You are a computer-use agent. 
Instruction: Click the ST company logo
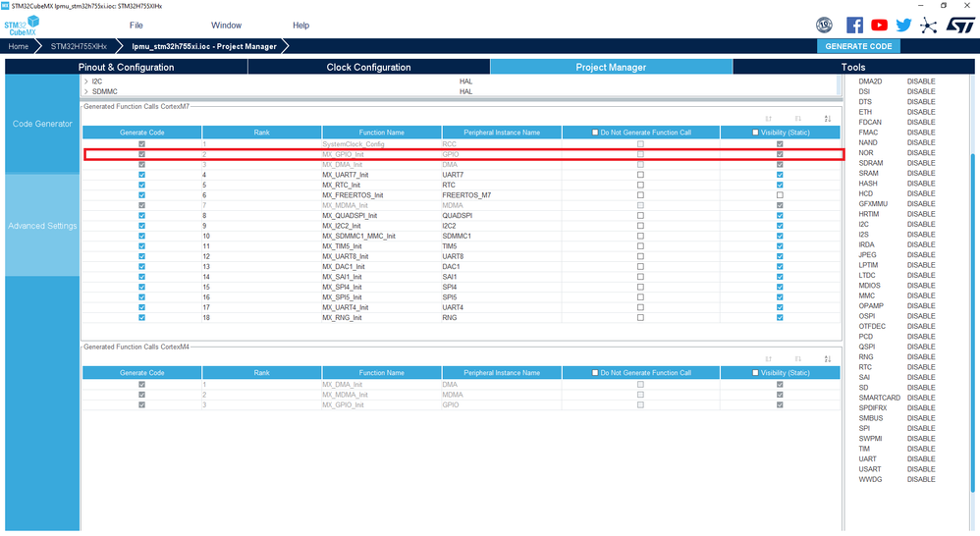coord(960,25)
